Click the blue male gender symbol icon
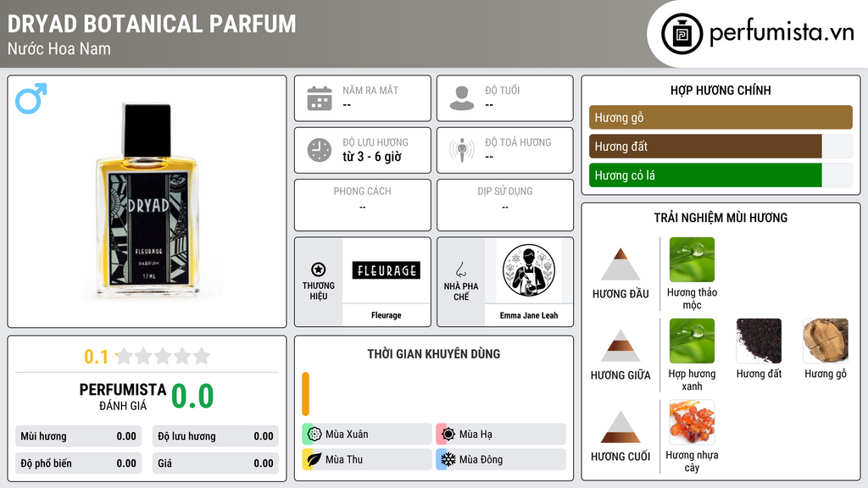 click(x=31, y=98)
